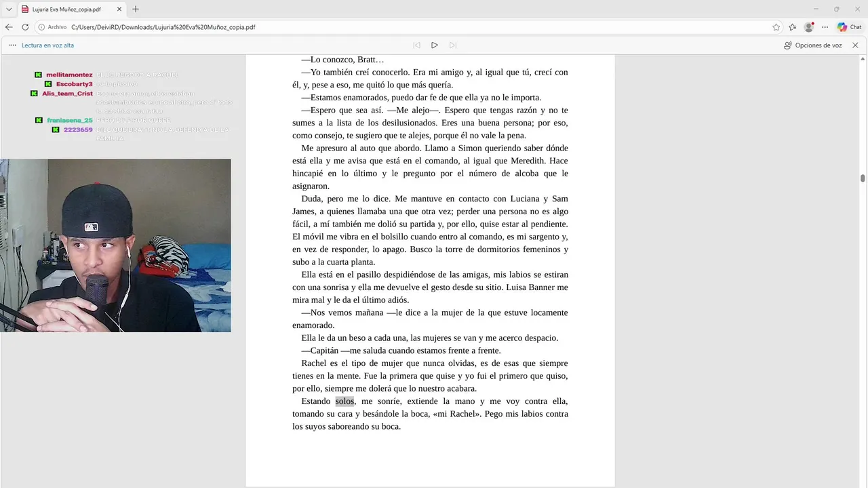
Task: View site information for Archivo
Action: coord(52,27)
